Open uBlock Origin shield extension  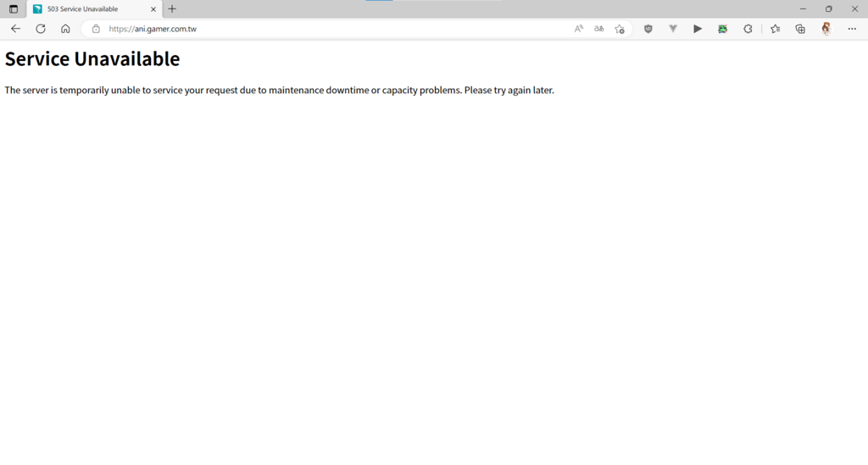coord(648,29)
